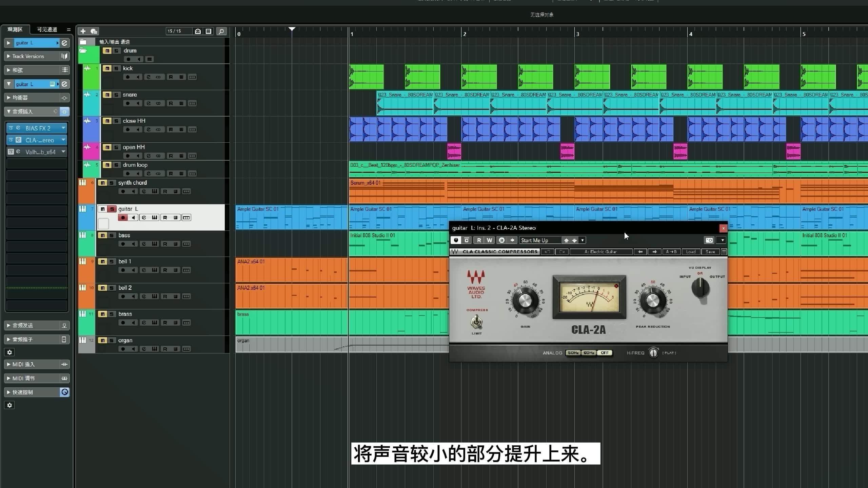Expand the 均衡器 equalizer section
This screenshot has height=488, width=868.
click(8, 98)
